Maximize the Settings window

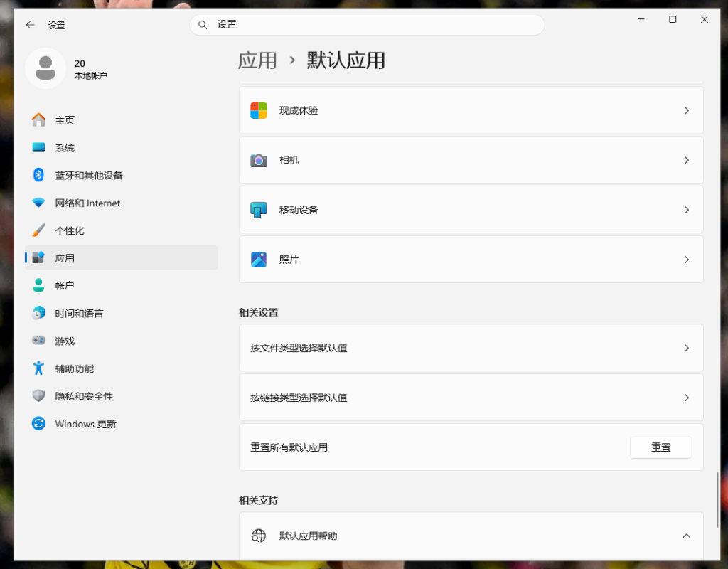(x=673, y=19)
